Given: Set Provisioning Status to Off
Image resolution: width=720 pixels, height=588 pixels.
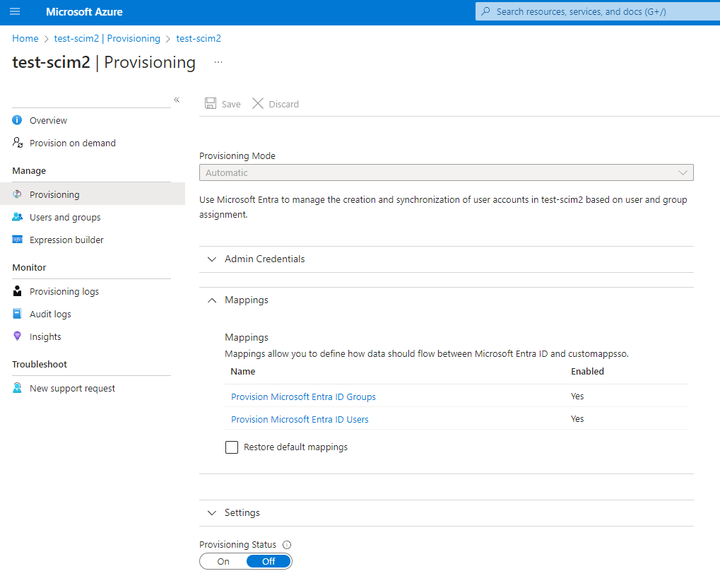Looking at the screenshot, I should point(268,561).
